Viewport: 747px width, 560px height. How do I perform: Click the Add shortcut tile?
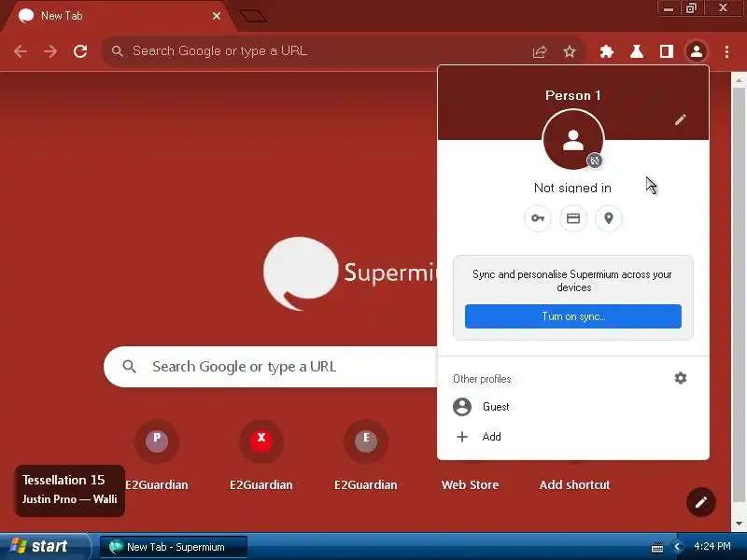click(574, 484)
